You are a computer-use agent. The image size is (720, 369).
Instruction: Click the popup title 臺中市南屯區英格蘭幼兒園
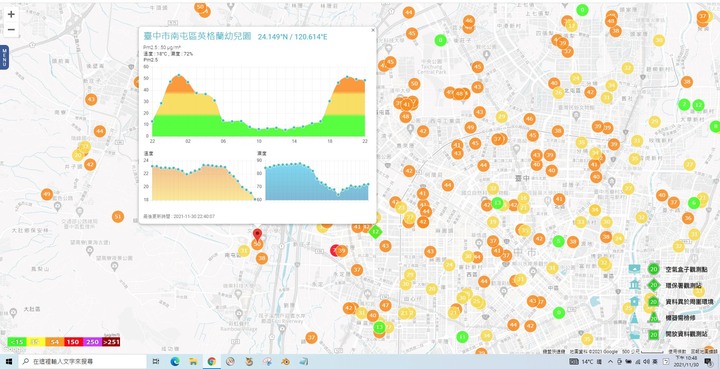(197, 36)
